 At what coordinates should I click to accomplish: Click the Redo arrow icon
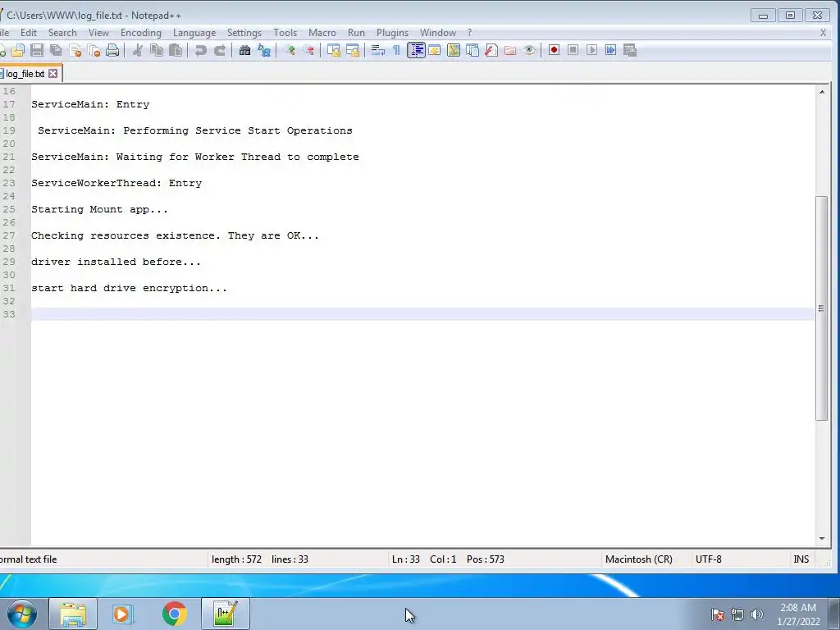tap(220, 50)
